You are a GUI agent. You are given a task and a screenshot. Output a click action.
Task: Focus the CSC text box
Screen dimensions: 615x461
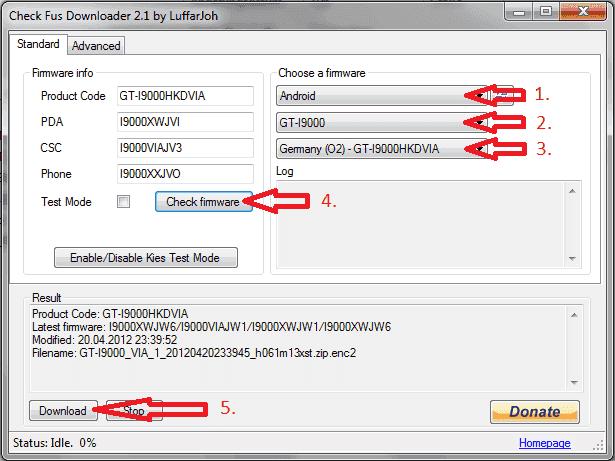click(185, 148)
